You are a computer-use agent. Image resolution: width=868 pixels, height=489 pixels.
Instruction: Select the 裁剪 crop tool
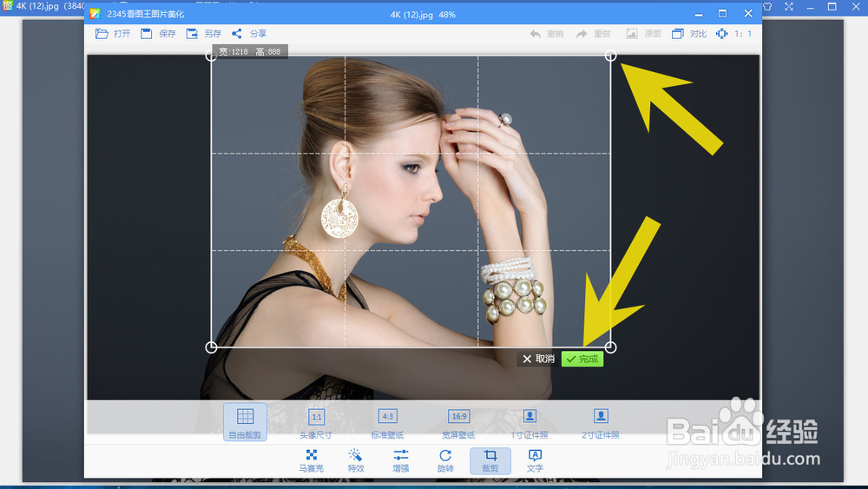coord(490,460)
